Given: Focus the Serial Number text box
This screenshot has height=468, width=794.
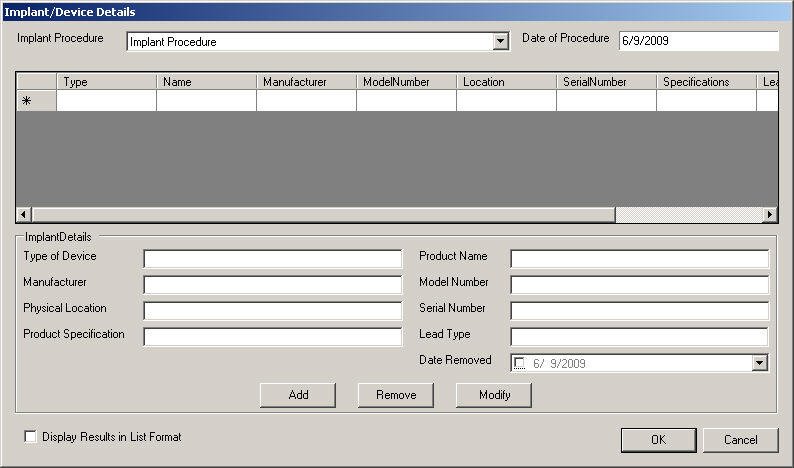Looking at the screenshot, I should (639, 311).
